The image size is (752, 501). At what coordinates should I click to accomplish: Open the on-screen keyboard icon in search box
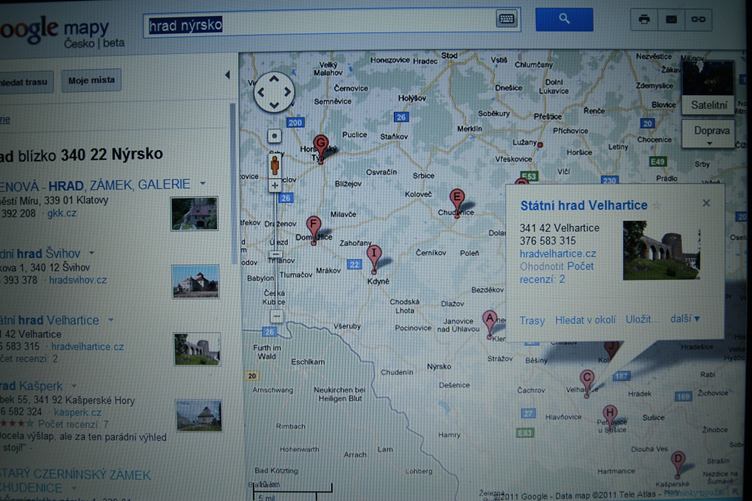pyautogui.click(x=506, y=19)
